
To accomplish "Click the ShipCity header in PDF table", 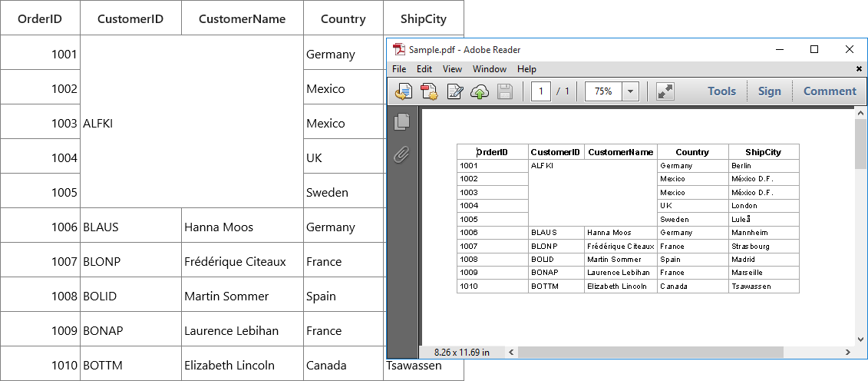I will click(763, 152).
